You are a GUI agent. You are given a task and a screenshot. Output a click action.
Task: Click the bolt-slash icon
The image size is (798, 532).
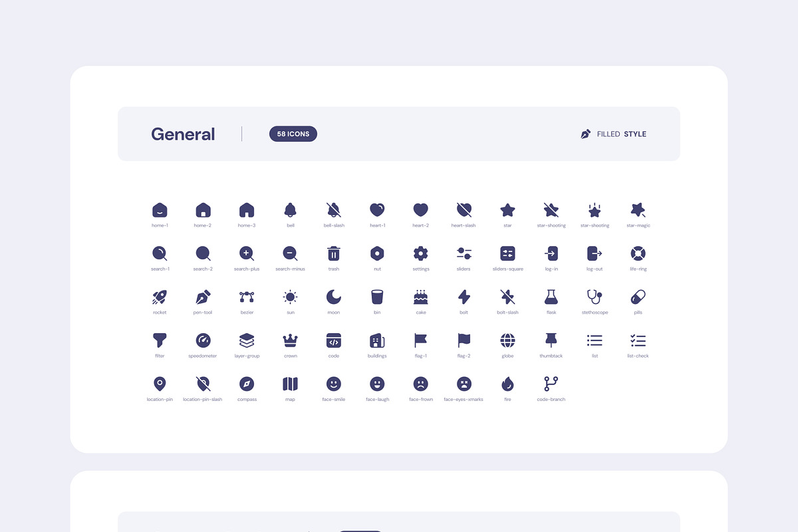[507, 297]
